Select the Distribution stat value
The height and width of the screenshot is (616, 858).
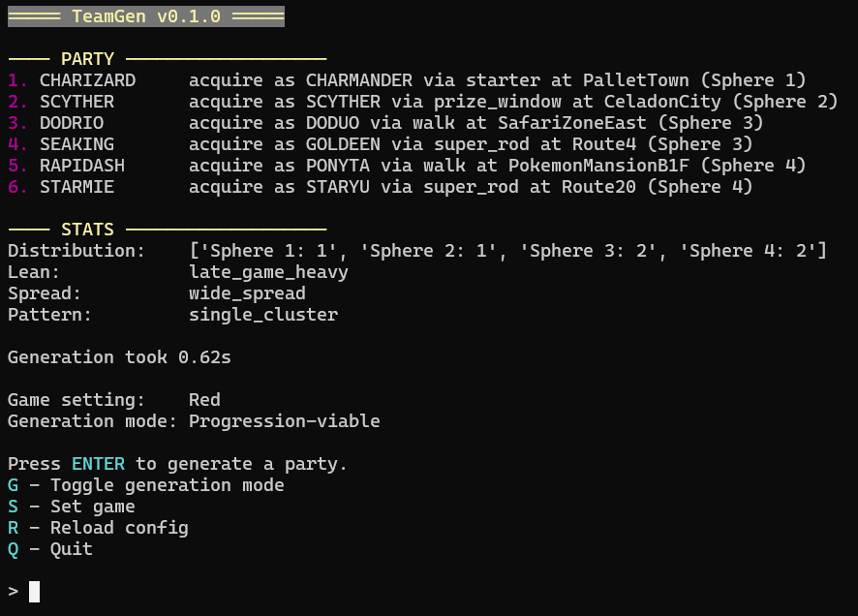(x=504, y=250)
